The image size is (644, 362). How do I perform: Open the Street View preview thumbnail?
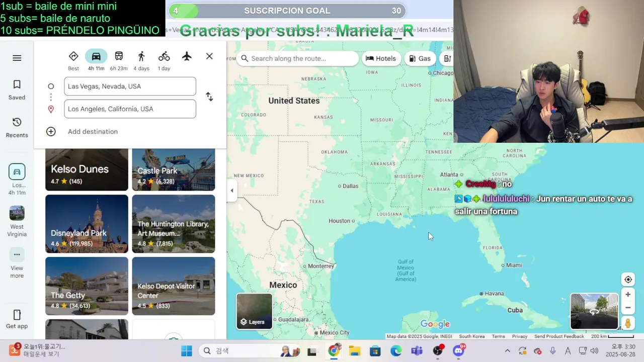pyautogui.click(x=594, y=311)
